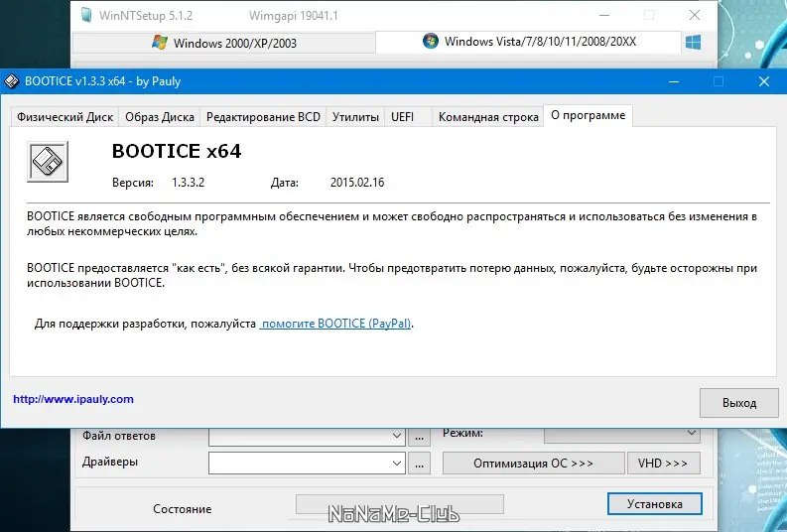Image resolution: width=787 pixels, height=532 pixels.
Task: Open the Физический Диск tab
Action: 65,117
